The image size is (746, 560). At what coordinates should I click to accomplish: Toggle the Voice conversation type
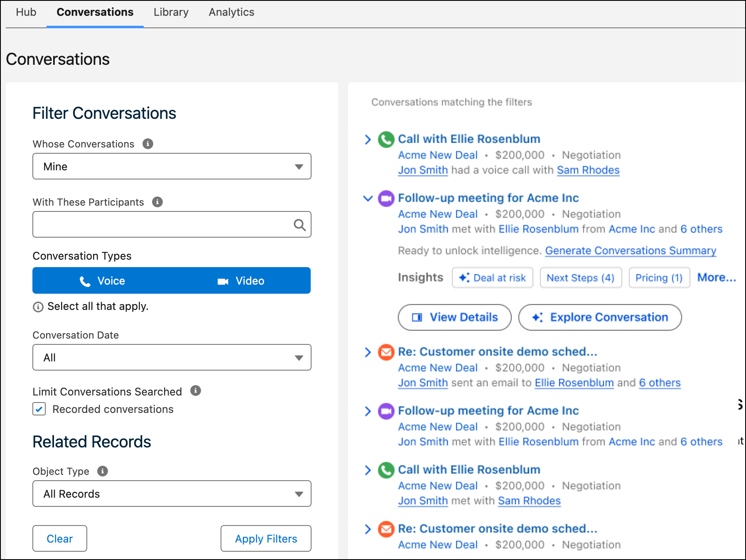102,280
